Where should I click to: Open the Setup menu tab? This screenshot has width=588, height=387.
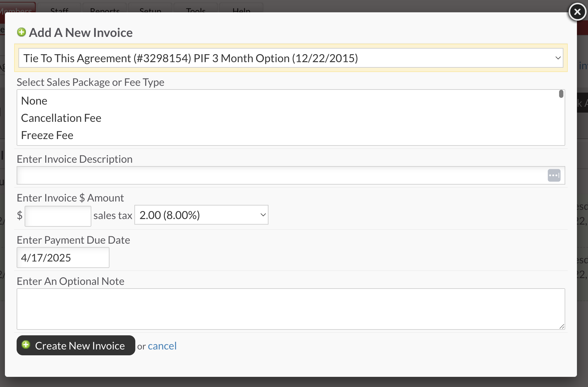[150, 8]
